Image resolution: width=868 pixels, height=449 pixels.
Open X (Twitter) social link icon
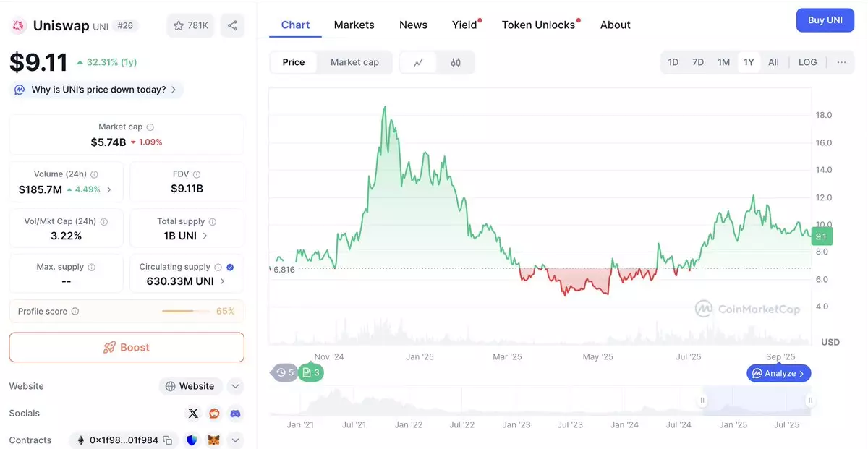pyautogui.click(x=193, y=414)
